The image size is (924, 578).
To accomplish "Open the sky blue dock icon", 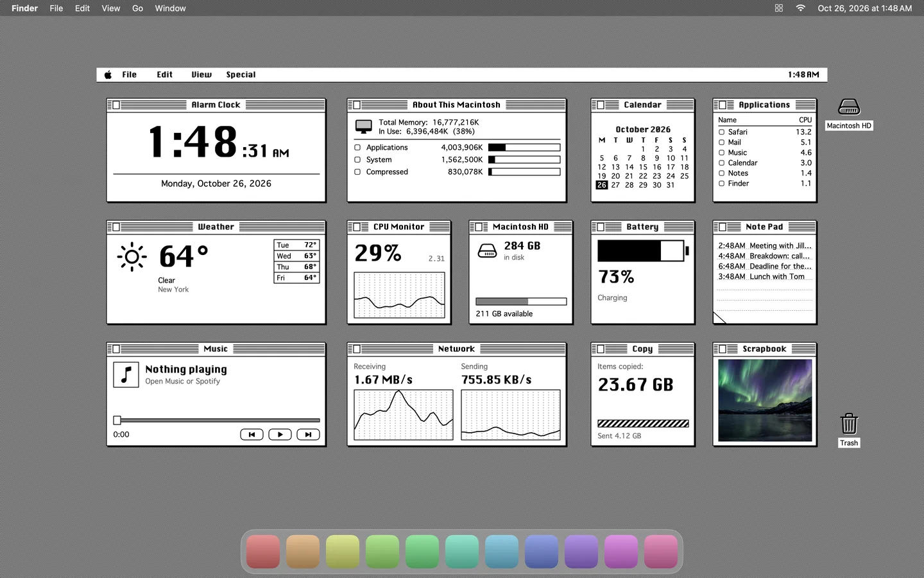I will (x=502, y=552).
